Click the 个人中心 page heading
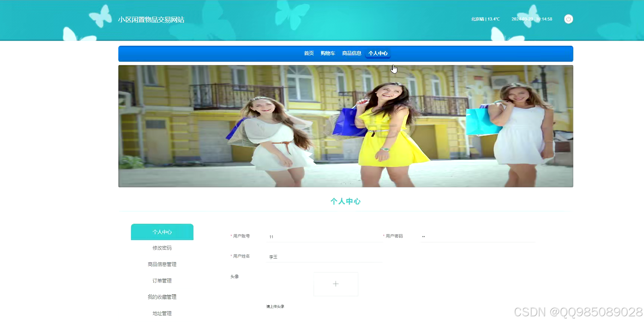644x323 pixels. point(346,201)
